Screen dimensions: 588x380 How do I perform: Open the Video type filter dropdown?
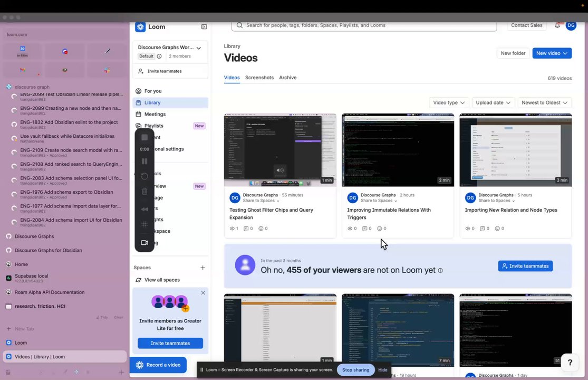pos(449,102)
